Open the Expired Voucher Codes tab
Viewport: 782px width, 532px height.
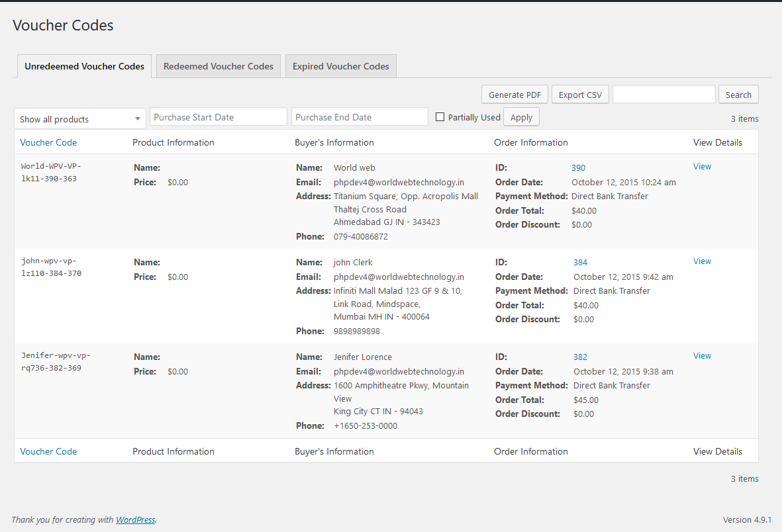[340, 66]
